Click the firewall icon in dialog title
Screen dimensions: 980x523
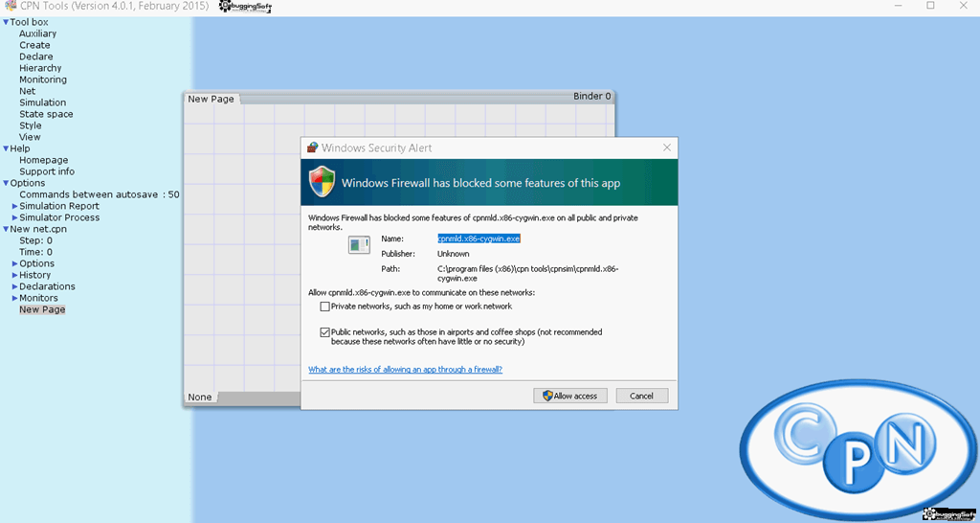[312, 148]
